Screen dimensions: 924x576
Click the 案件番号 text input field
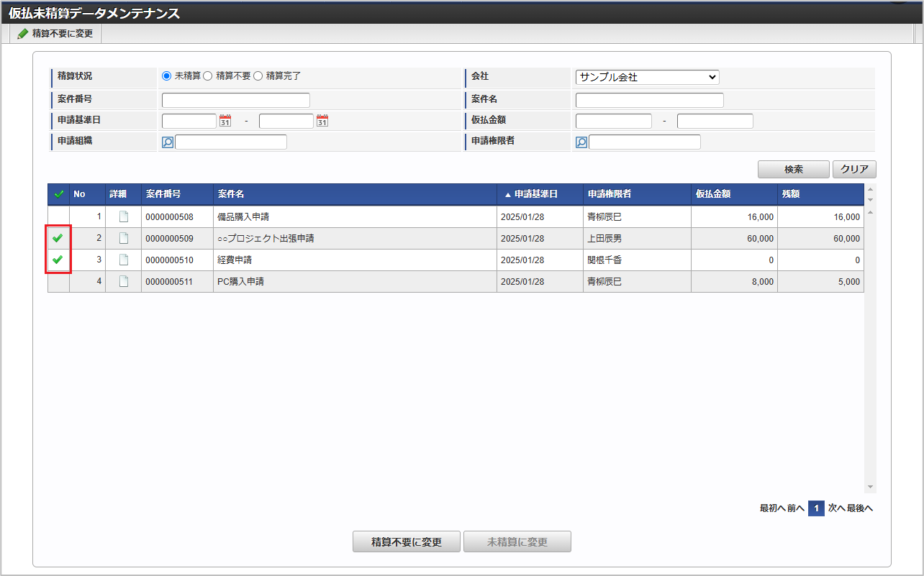[x=235, y=100]
